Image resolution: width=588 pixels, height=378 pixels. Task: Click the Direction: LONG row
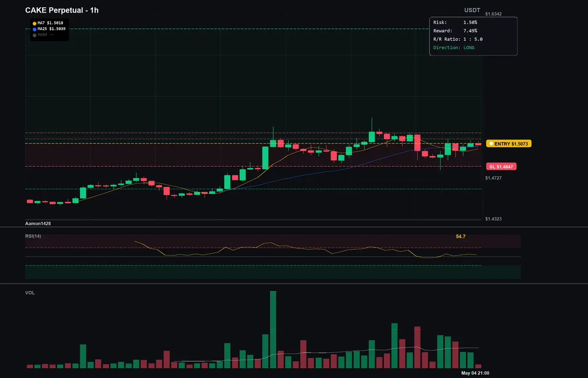454,47
